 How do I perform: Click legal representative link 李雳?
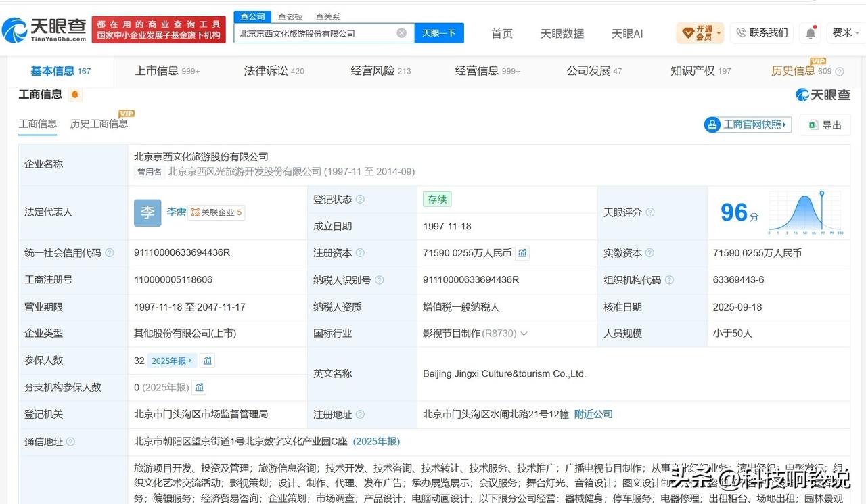pyautogui.click(x=177, y=212)
